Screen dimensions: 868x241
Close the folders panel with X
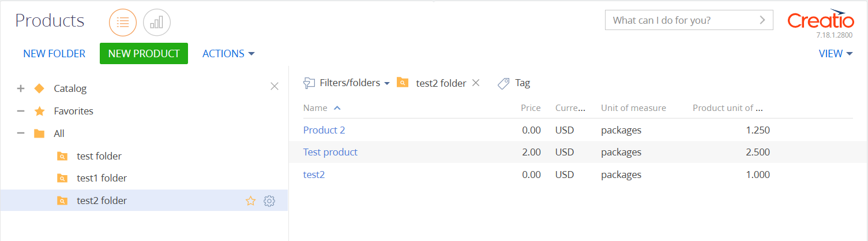click(x=275, y=86)
